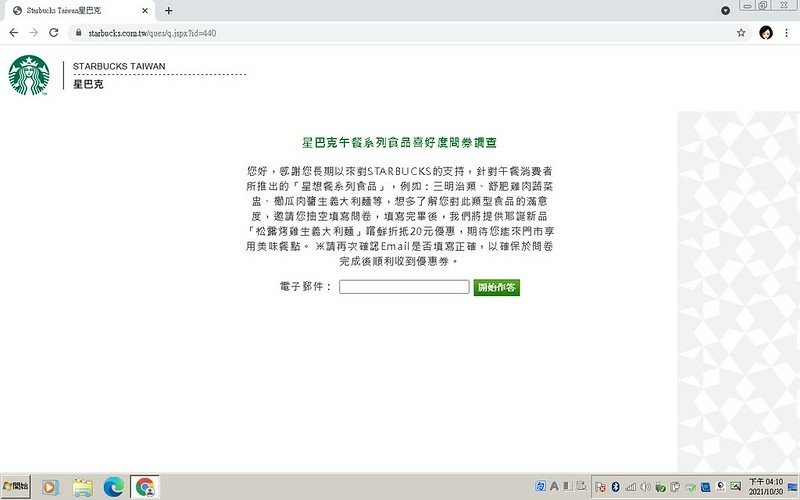Click the blue ㄅ input method icon
This screenshot has width=800, height=500.
[540, 486]
